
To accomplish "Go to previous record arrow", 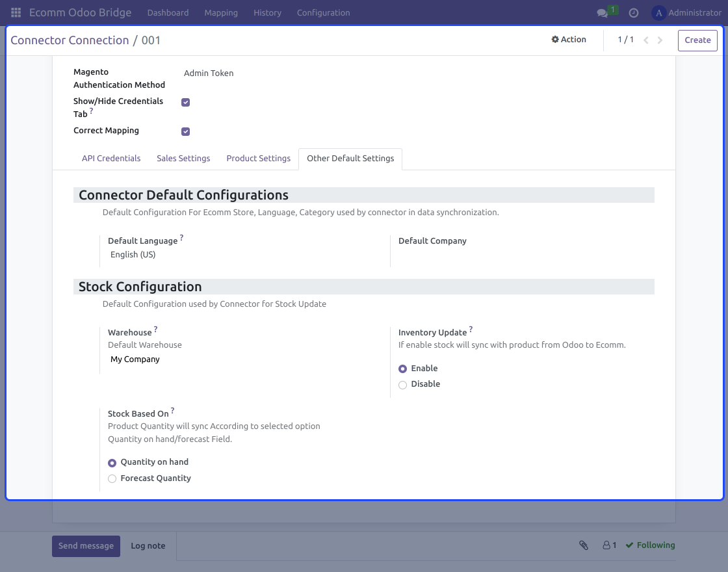I will 646,40.
